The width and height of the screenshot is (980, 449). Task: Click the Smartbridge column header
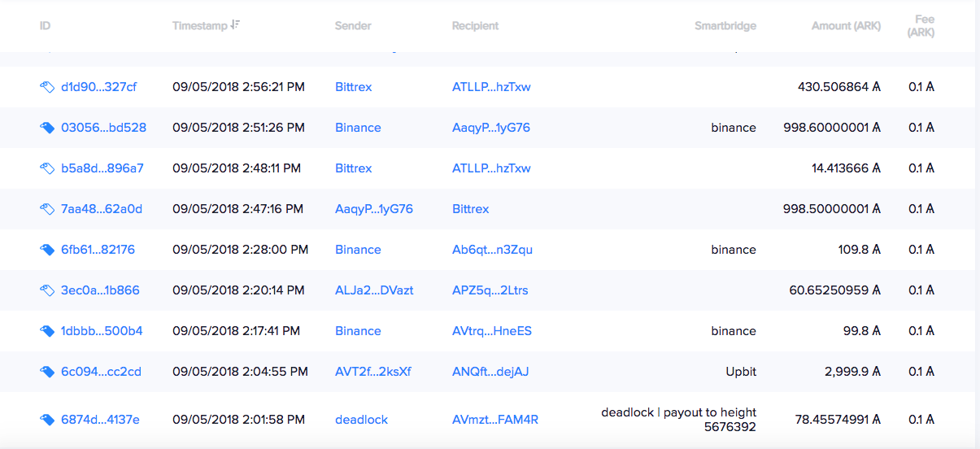(x=725, y=26)
